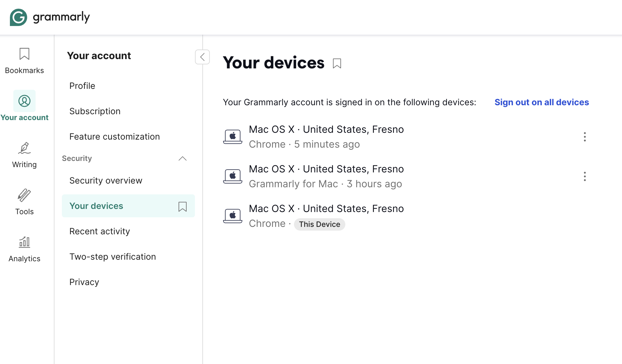
Task: Bookmark the Your devices page
Action: click(x=183, y=206)
